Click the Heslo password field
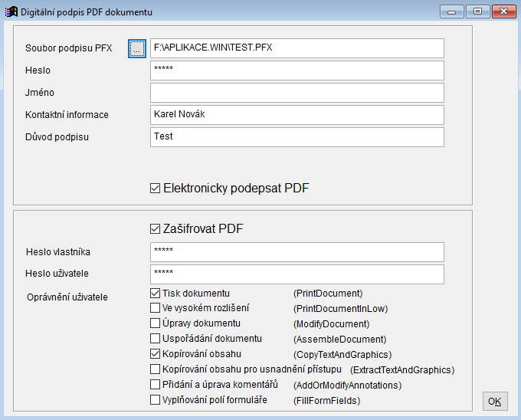The width and height of the screenshot is (521, 420). [x=297, y=71]
